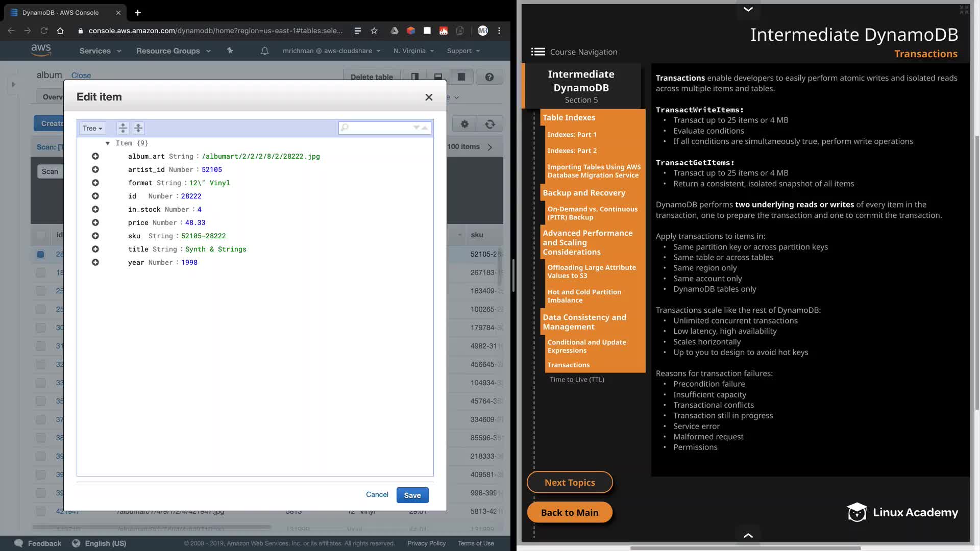Refresh the table items list
This screenshot has width=980, height=551.
490,124
